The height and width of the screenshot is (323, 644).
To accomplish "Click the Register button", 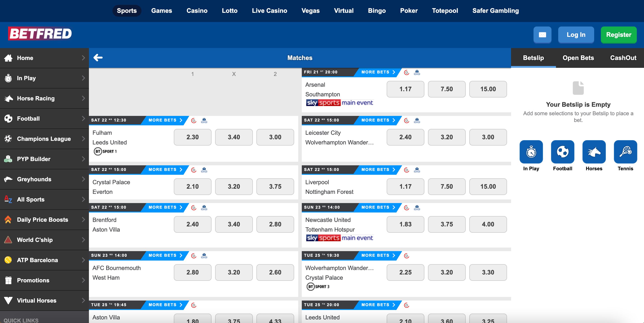I will point(619,35).
